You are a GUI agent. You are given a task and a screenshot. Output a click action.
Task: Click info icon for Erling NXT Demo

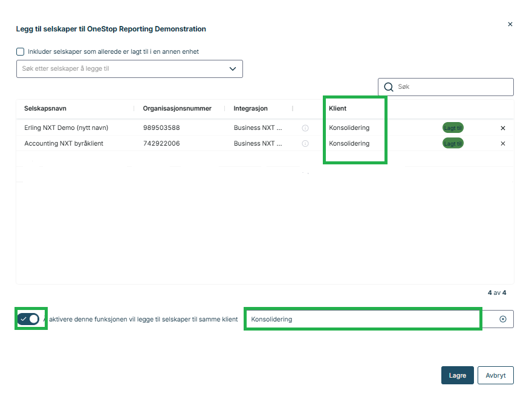pos(305,128)
